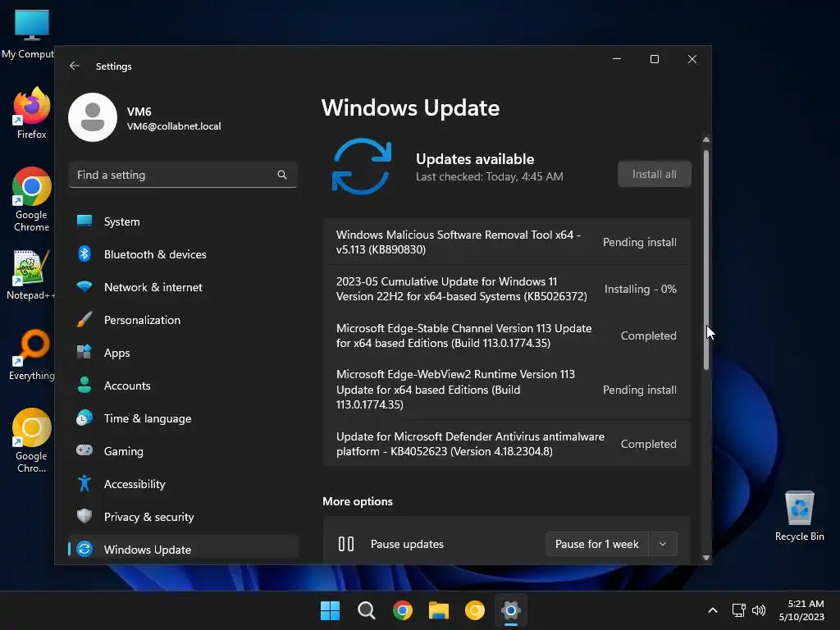The width and height of the screenshot is (840, 630).
Task: Click the Settings gear on taskbar
Action: pos(510,610)
